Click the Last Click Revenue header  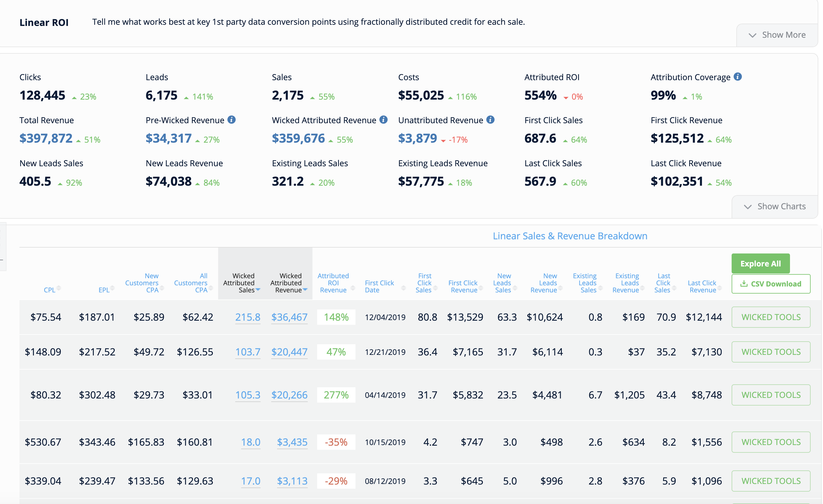pos(702,286)
